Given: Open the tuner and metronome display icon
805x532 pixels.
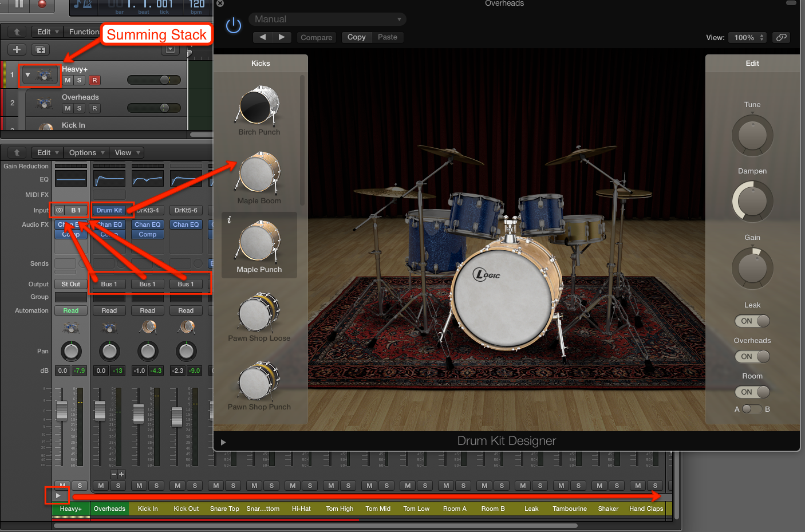Looking at the screenshot, I should click(x=83, y=5).
